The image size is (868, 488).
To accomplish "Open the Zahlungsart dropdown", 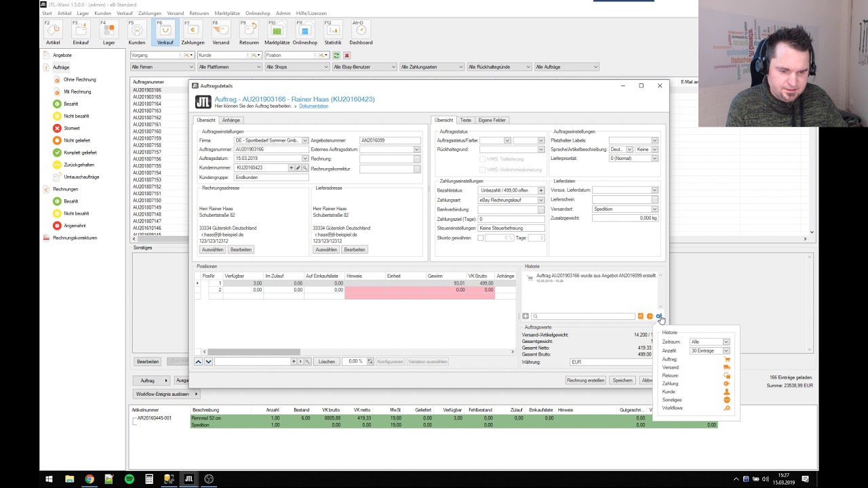I will (540, 200).
